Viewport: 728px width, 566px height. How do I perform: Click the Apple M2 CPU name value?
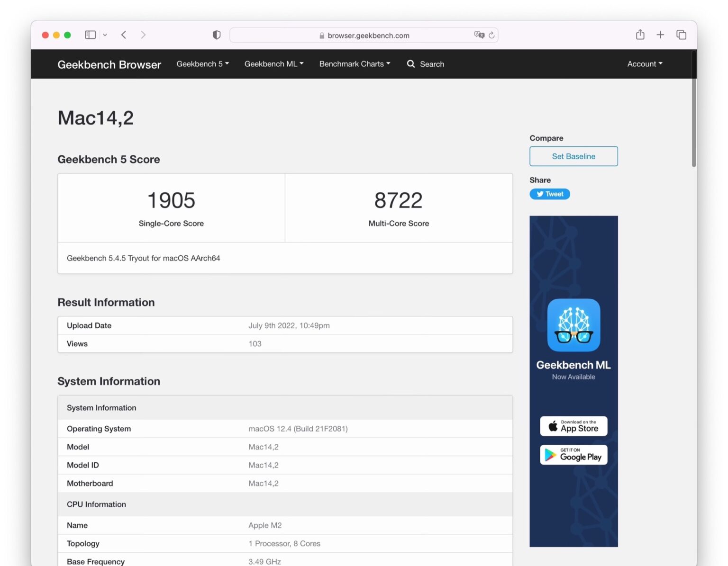(265, 525)
